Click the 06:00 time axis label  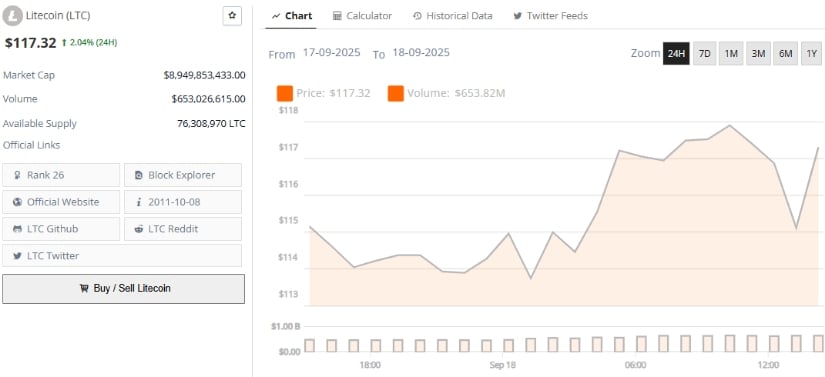(636, 365)
